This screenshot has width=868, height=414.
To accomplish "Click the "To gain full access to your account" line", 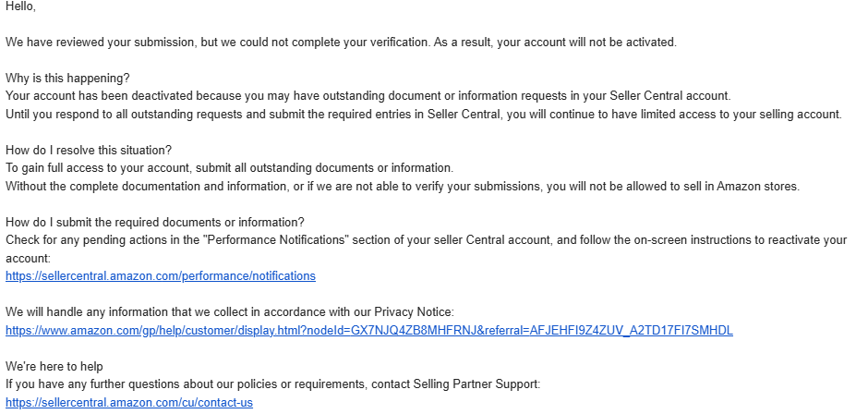I will (229, 168).
